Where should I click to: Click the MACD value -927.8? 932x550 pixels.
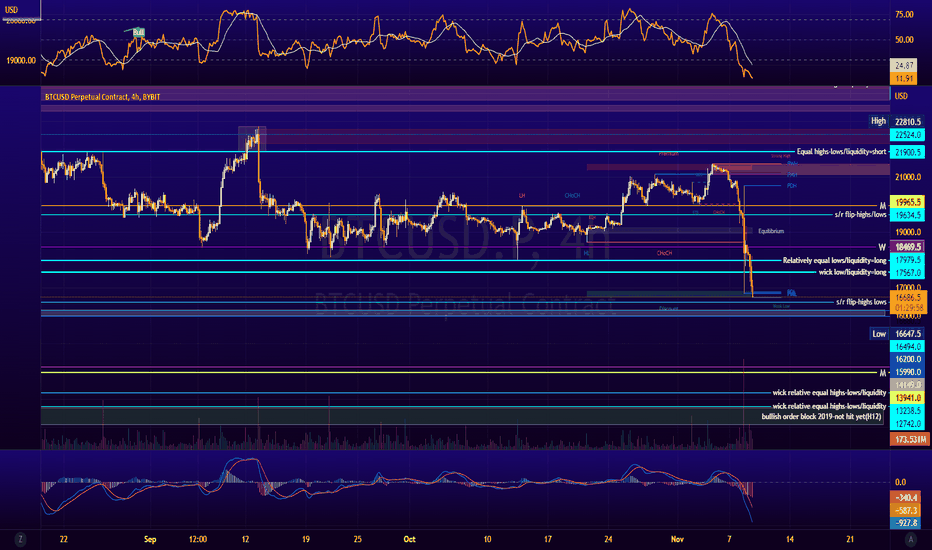pos(906,523)
